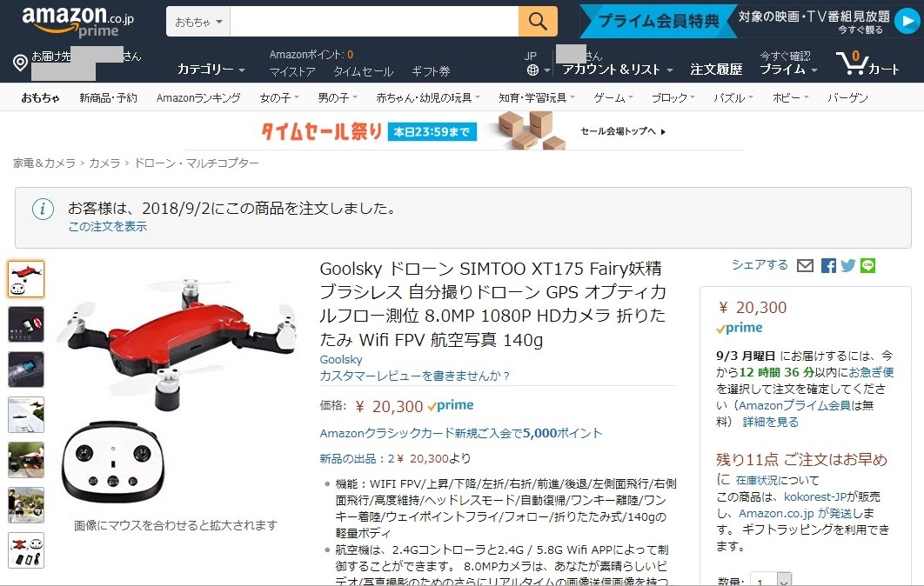Open the おもちゃ search category dropdown
This screenshot has width=924, height=586.
tap(198, 22)
